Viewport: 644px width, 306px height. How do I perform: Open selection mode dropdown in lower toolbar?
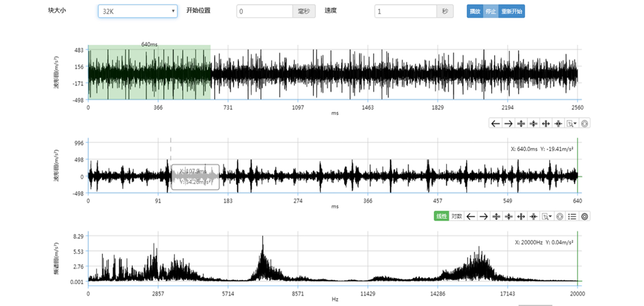point(547,216)
